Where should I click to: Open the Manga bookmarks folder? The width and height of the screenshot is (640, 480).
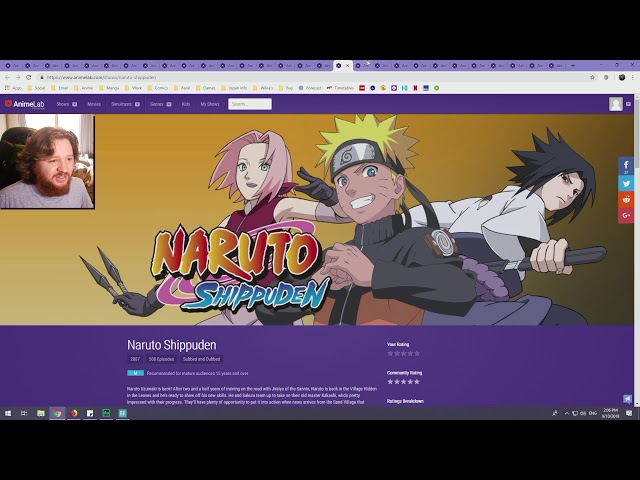pyautogui.click(x=109, y=88)
